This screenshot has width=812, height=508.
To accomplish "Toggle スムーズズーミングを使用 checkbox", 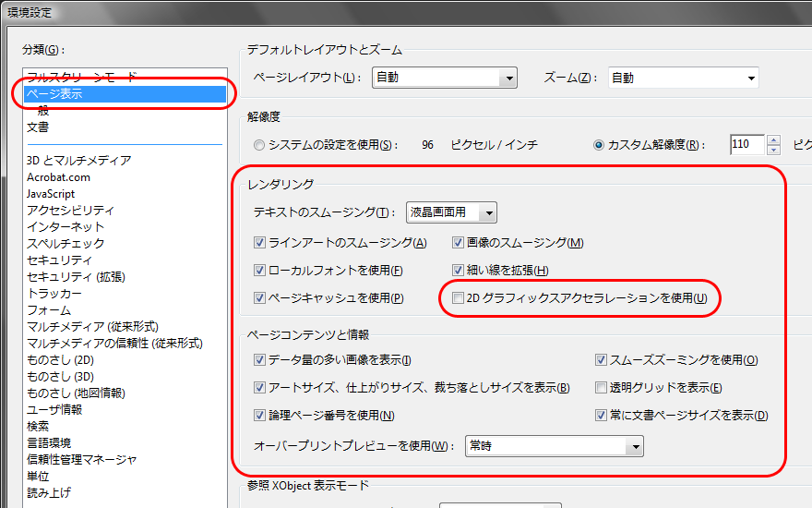I will coord(601,359).
